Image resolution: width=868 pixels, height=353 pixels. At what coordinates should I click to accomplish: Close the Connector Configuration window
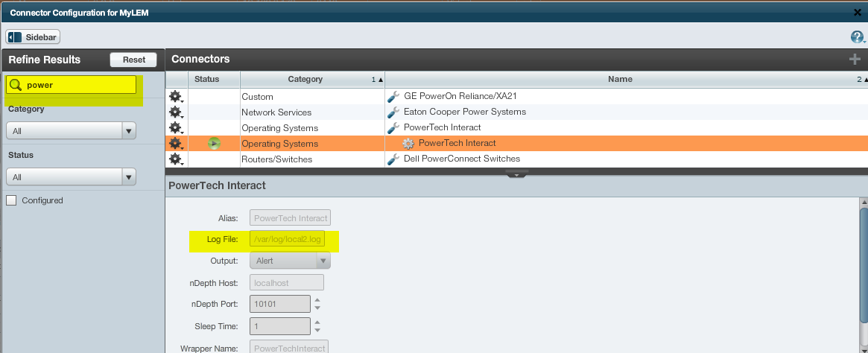pos(858,12)
